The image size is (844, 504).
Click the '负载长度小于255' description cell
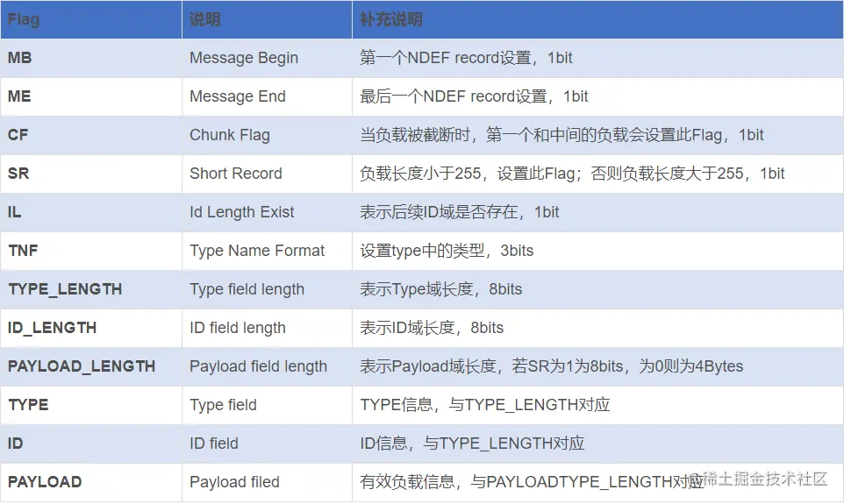click(x=598, y=174)
